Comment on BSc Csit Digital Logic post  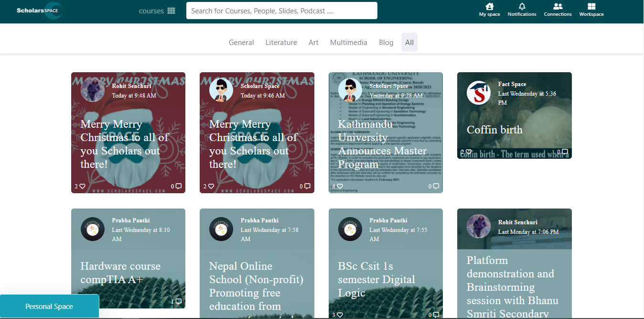pos(436,315)
